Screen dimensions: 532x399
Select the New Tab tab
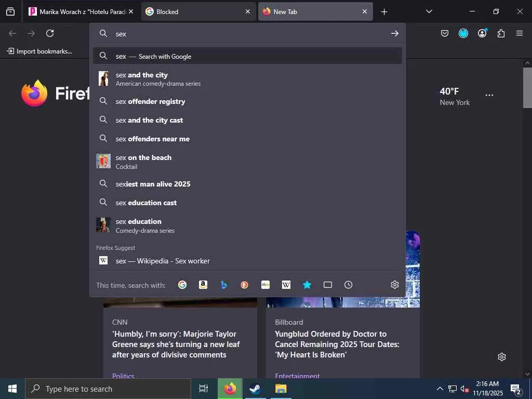click(315, 11)
